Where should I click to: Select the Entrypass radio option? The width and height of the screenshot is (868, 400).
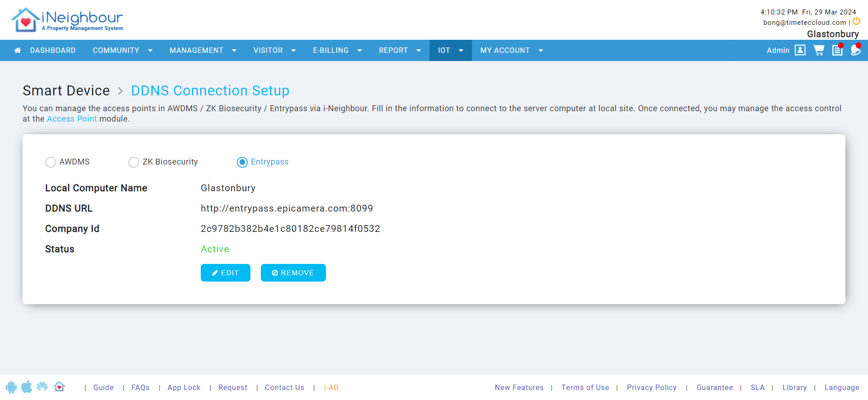[242, 162]
